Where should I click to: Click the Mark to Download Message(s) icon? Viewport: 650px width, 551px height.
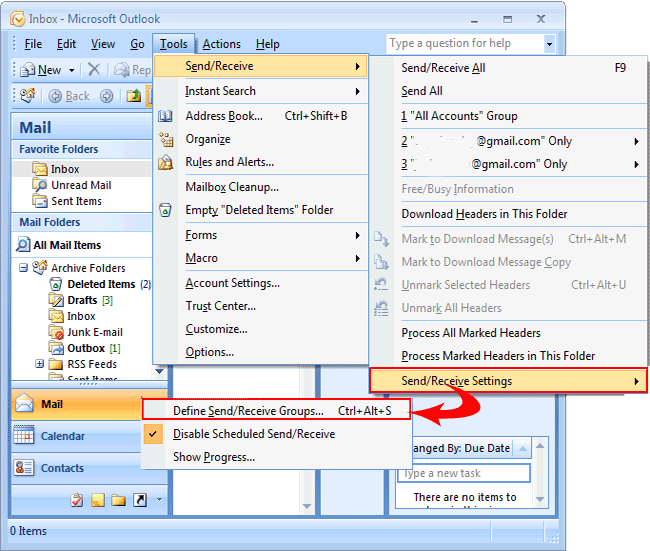pos(381,239)
